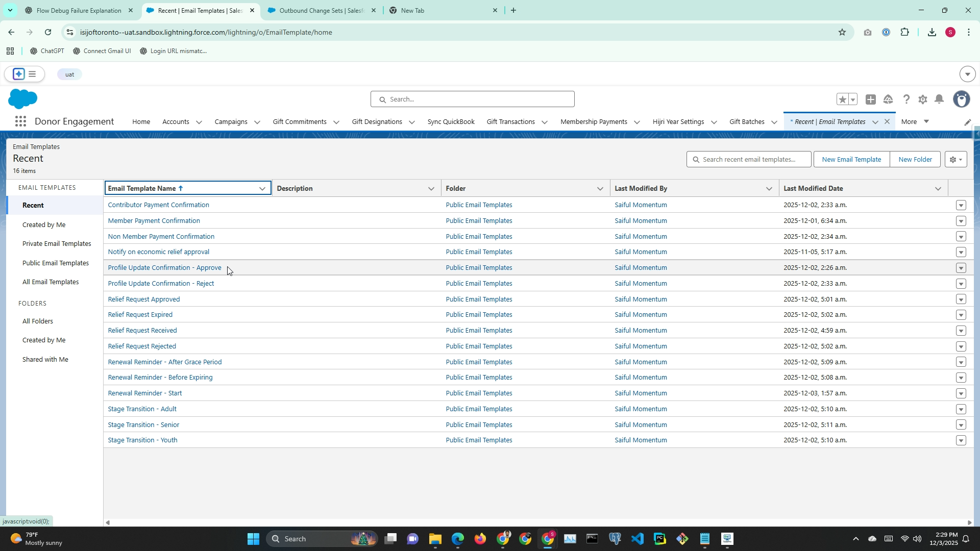Click the Salesforce Help question mark icon
The height and width of the screenshot is (551, 980).
[x=906, y=99]
